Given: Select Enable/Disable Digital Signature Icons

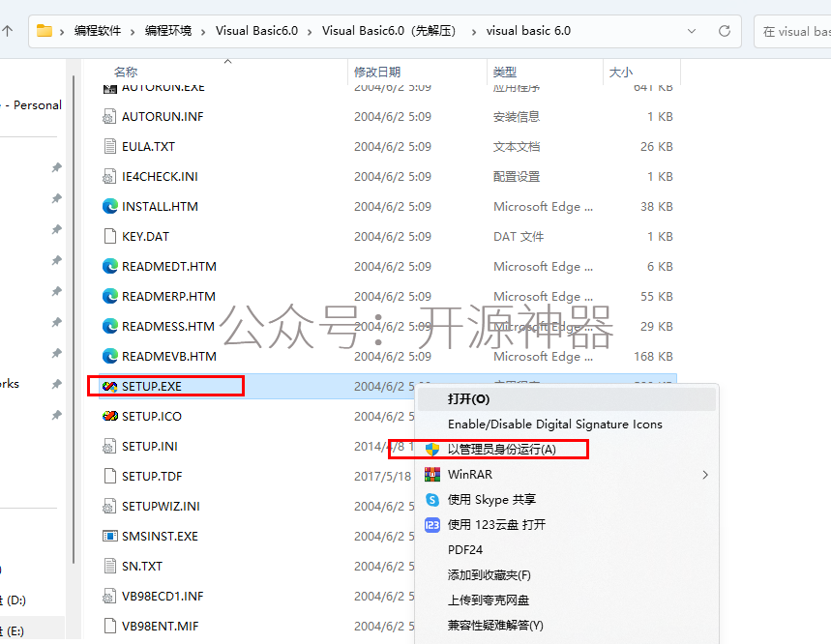Looking at the screenshot, I should [567, 424].
